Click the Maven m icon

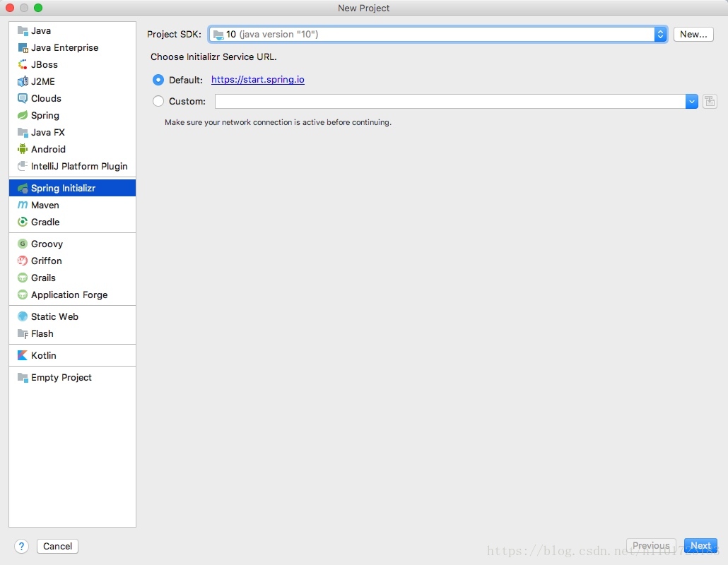click(x=23, y=205)
